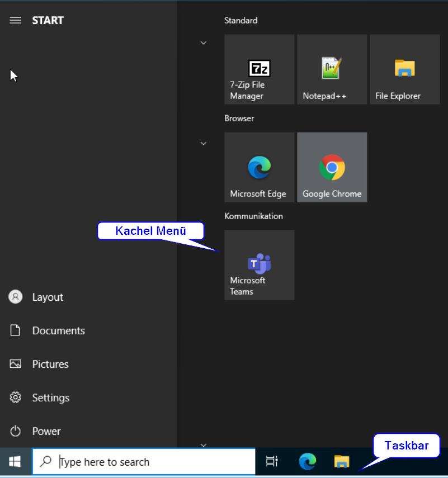Click the START title text
The width and height of the screenshot is (448, 478).
pos(48,21)
